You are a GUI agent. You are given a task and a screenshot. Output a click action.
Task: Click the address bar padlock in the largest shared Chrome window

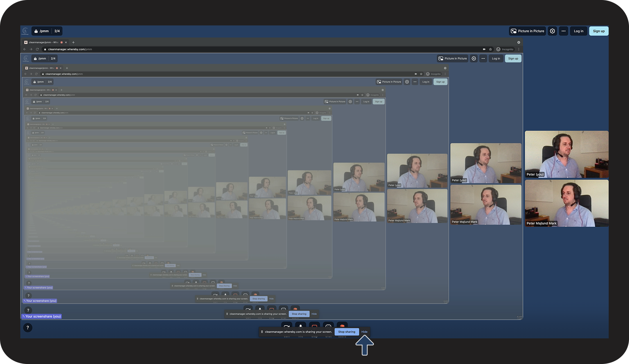pos(45,49)
